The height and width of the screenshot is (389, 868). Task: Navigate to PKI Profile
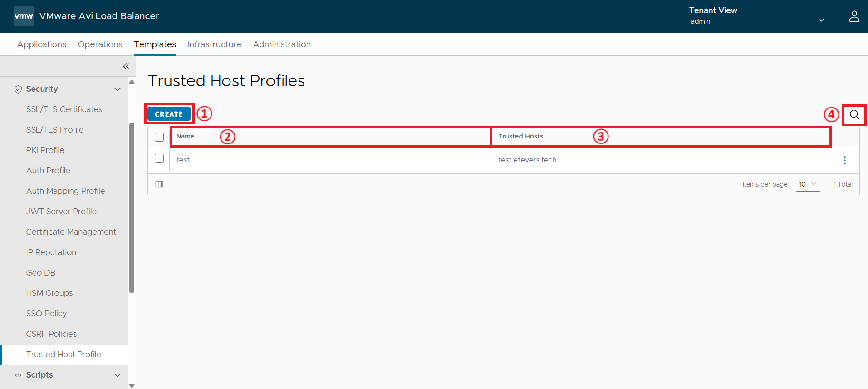45,150
